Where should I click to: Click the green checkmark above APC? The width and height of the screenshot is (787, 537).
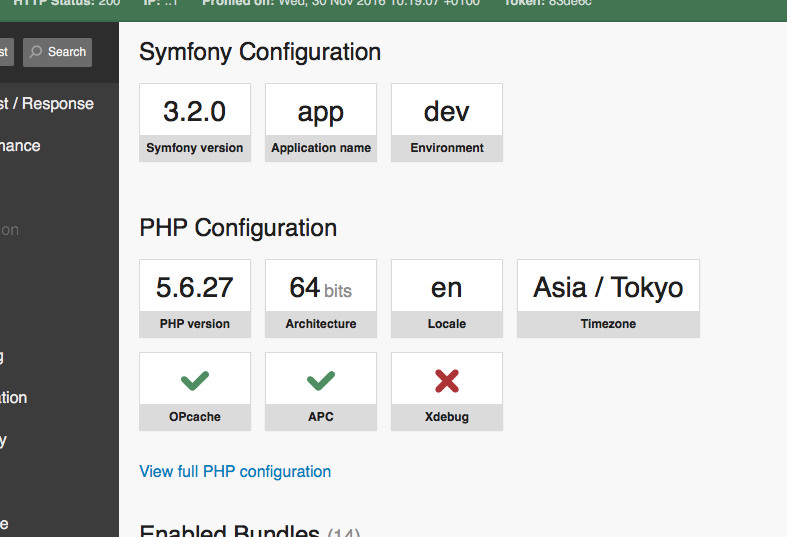click(321, 380)
